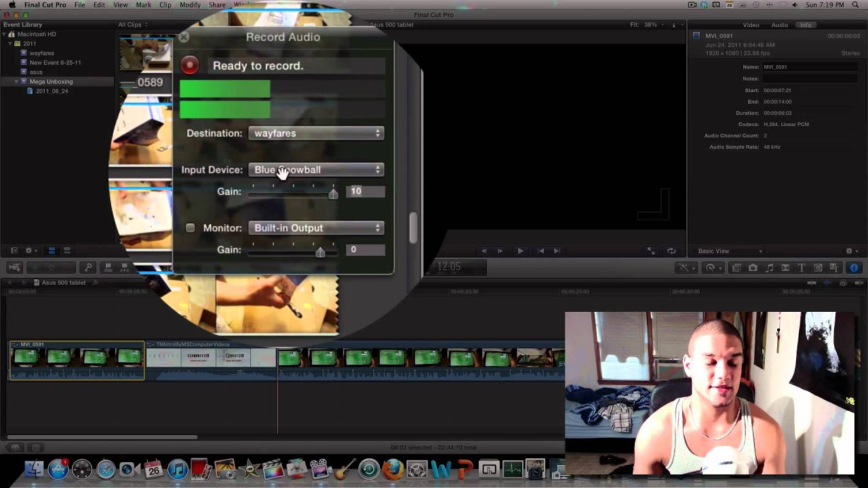Switch to the Info inspector tab
Screen dimensions: 868x488
(806, 25)
